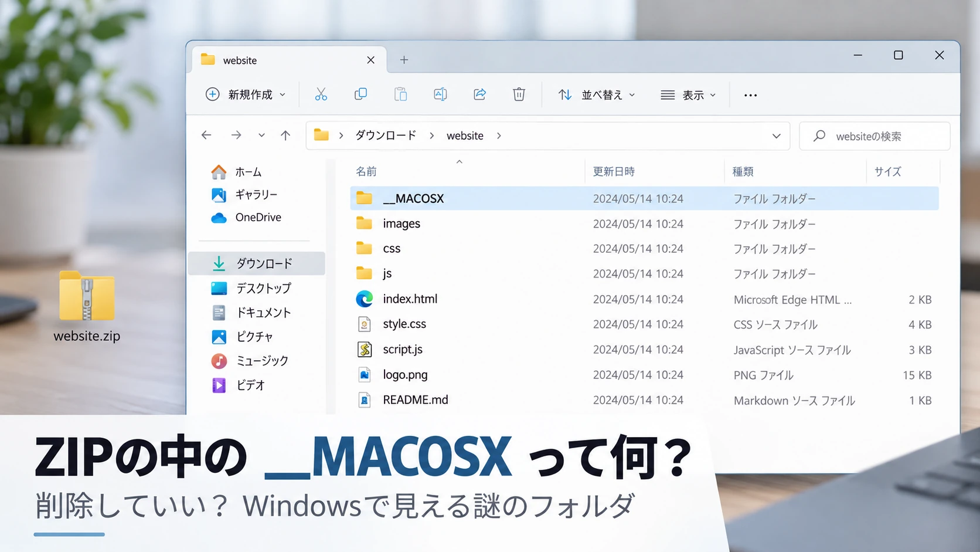Select the script.js file icon
980x552 pixels.
coord(365,350)
